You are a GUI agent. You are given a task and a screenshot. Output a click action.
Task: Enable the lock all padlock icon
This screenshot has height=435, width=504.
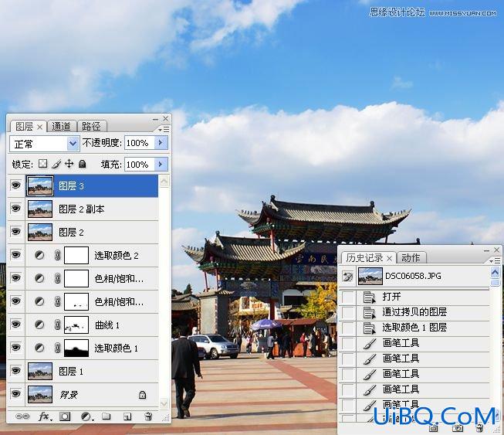83,164
